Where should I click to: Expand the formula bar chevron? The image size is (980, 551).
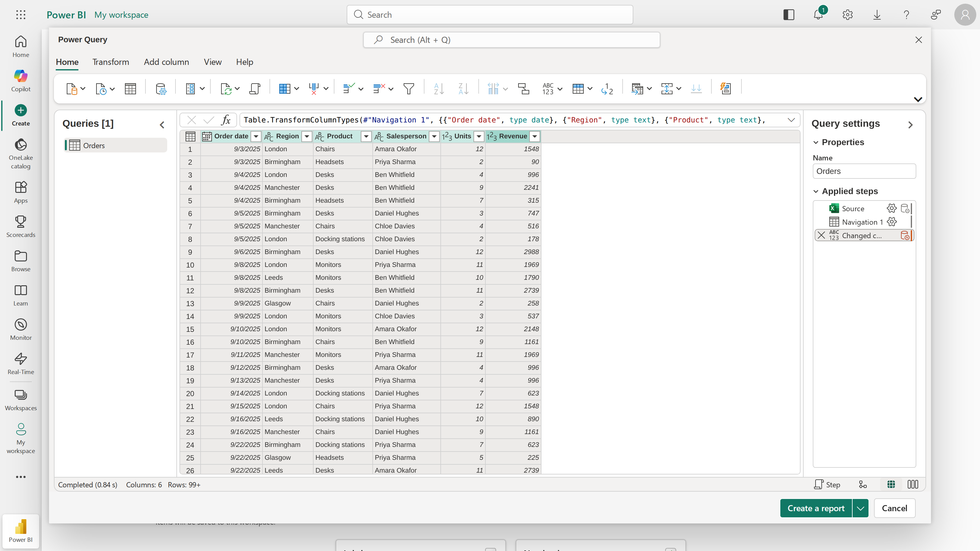coord(791,120)
